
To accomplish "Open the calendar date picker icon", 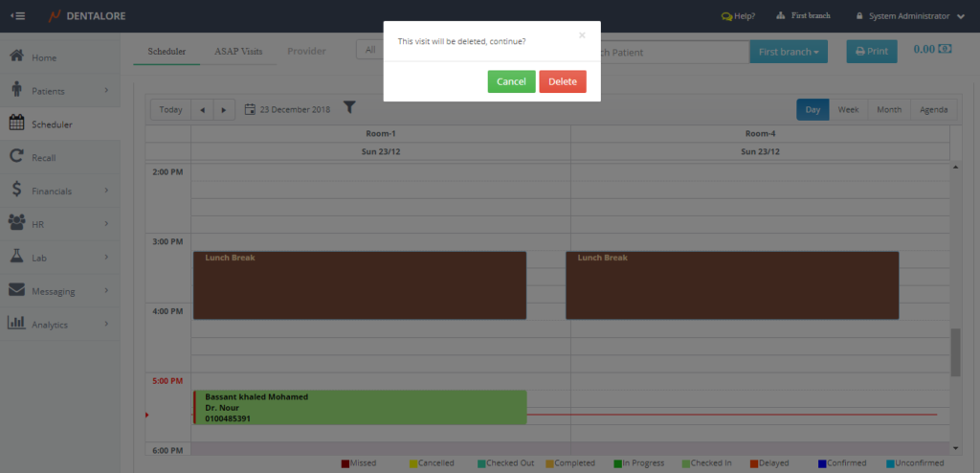I will pyautogui.click(x=250, y=110).
